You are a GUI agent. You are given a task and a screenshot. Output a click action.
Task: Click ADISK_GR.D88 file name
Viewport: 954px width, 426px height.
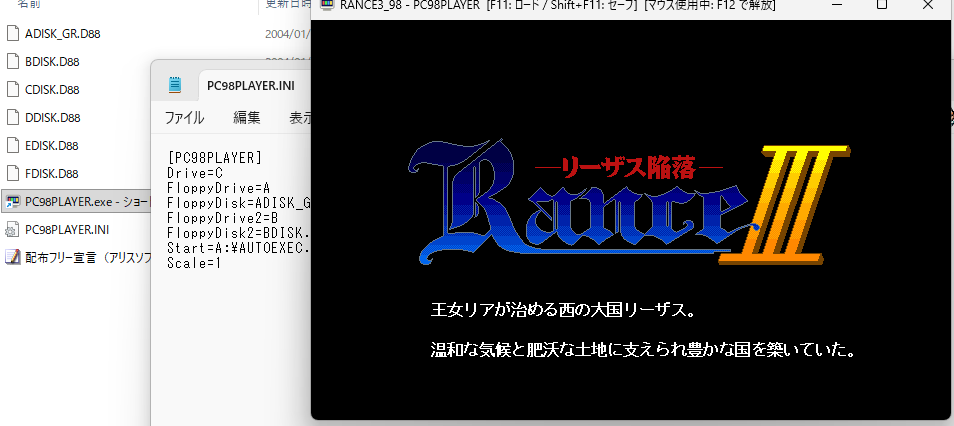(63, 33)
